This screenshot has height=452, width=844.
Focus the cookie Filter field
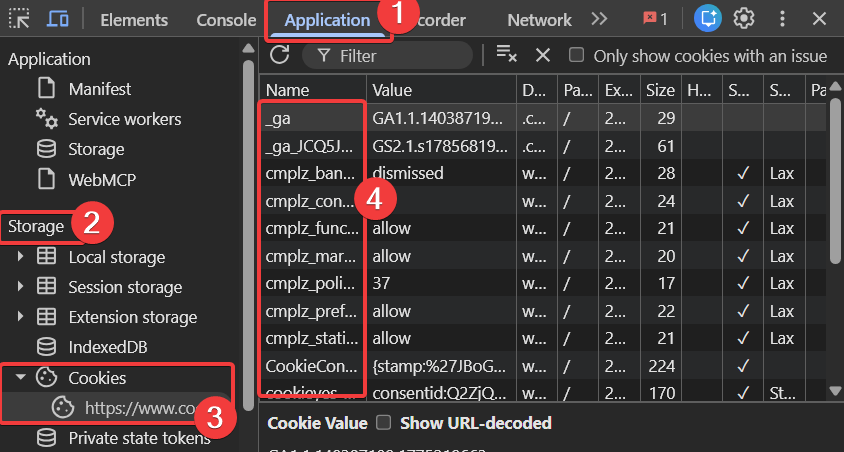pos(388,55)
